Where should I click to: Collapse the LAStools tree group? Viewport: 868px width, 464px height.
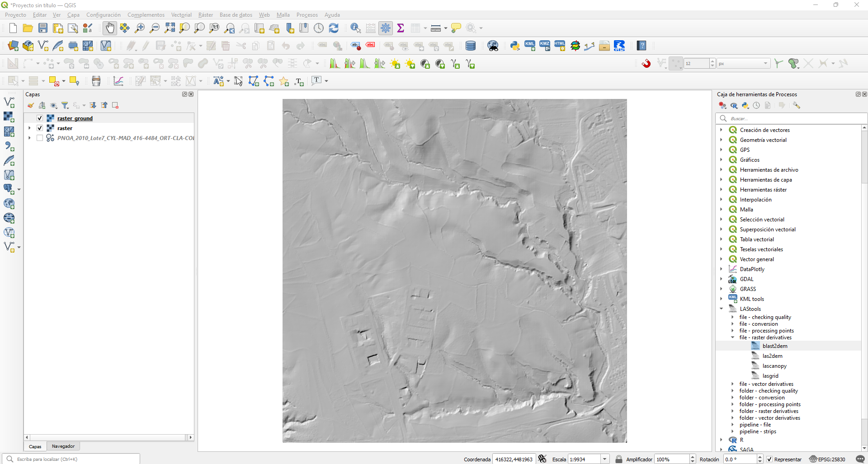pyautogui.click(x=722, y=309)
